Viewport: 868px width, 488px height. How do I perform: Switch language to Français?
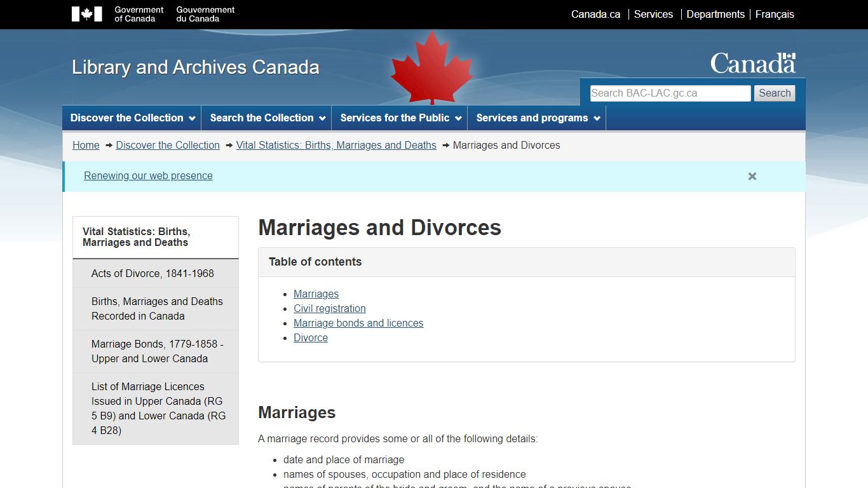775,14
